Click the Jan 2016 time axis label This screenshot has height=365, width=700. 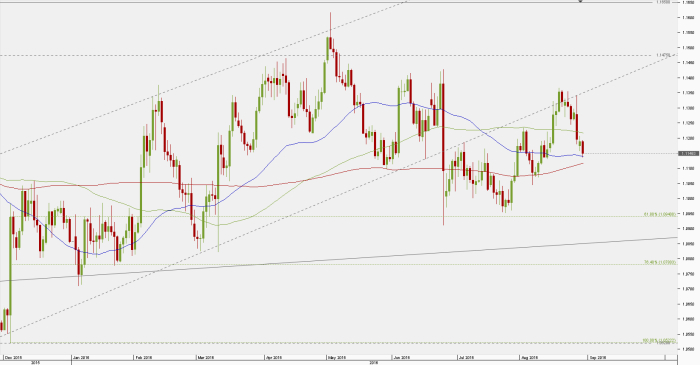[81, 357]
